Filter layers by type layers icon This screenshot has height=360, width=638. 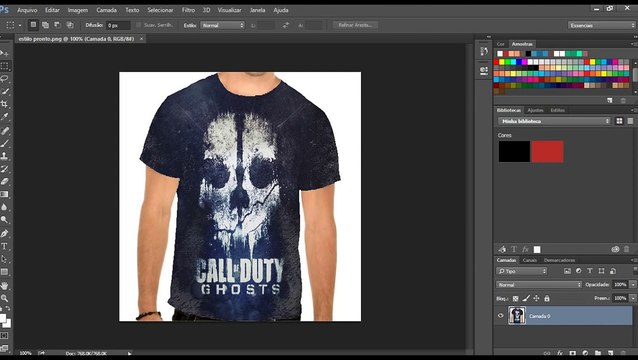[590, 271]
